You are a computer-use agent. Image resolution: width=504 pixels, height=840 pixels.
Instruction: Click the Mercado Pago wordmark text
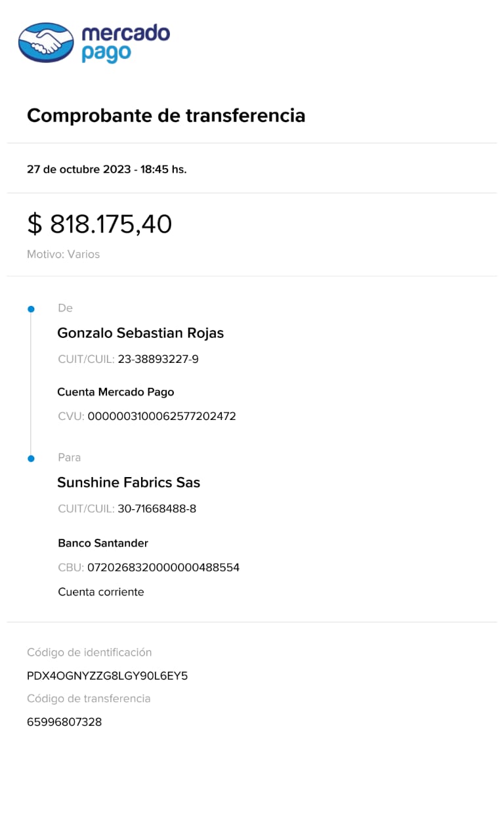point(125,43)
